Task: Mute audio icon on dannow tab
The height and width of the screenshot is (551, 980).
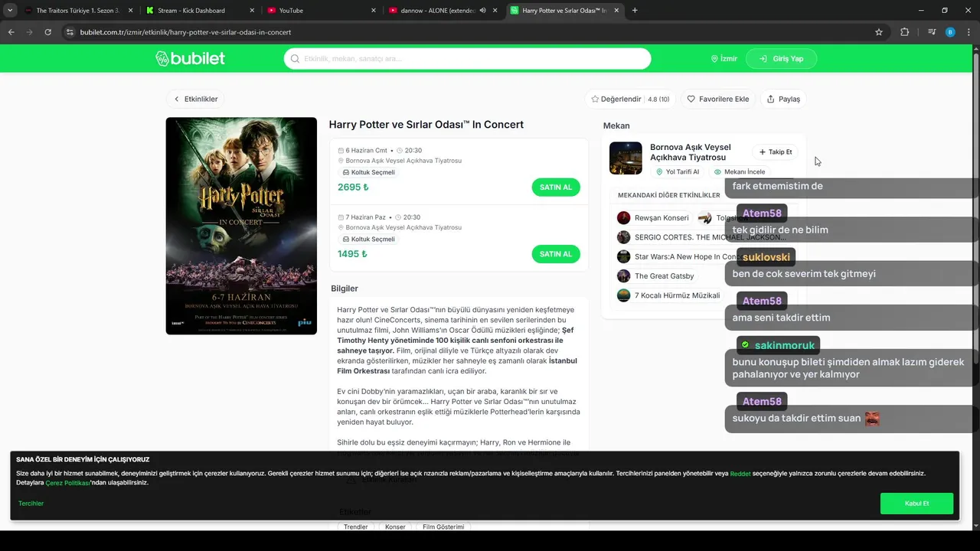Action: pos(483,11)
